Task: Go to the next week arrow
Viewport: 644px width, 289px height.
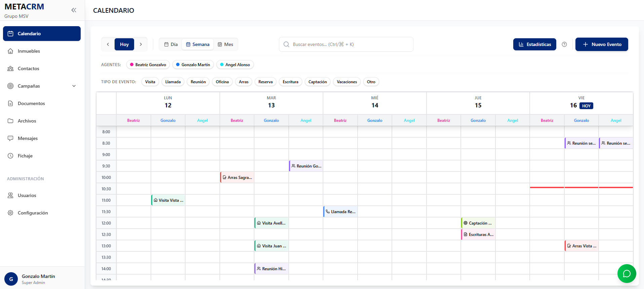Action: (141, 44)
